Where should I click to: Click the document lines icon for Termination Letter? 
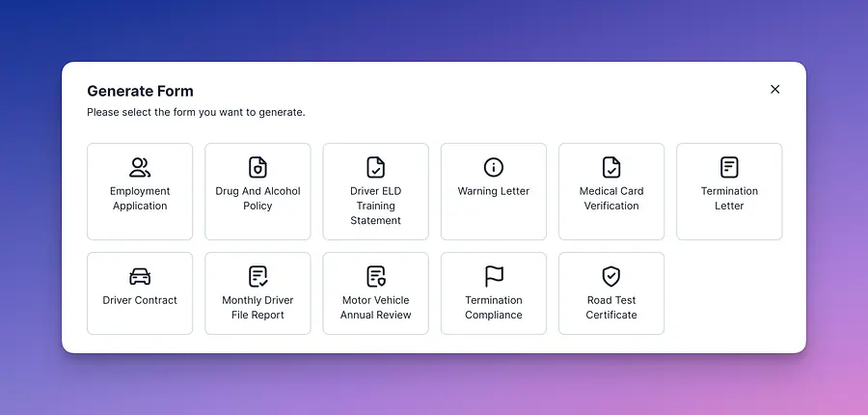(x=729, y=167)
